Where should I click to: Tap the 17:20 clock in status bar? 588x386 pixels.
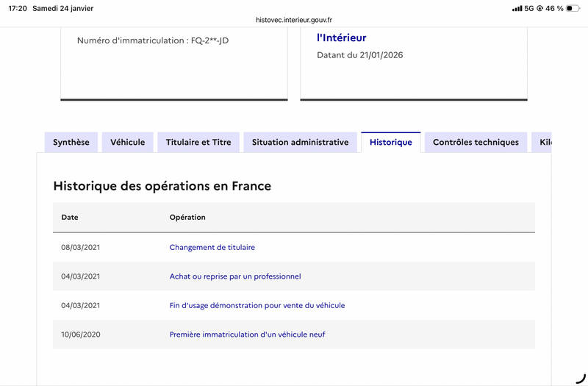tap(17, 8)
